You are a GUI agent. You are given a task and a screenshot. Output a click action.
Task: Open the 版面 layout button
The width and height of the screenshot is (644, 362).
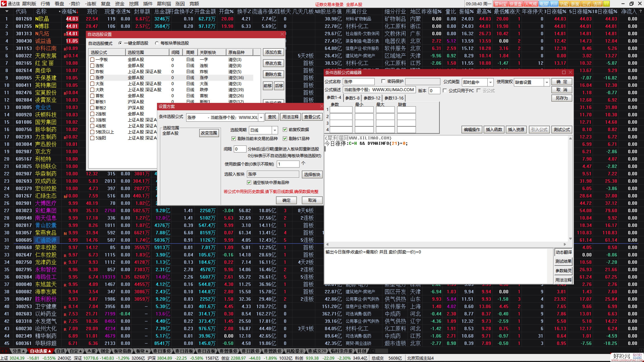pyautogui.click(x=575, y=4)
